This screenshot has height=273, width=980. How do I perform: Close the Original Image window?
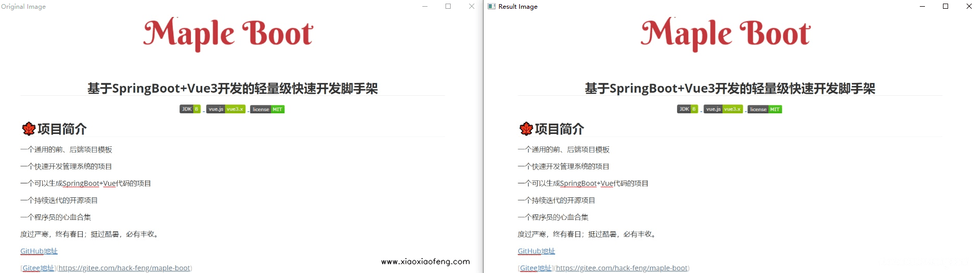coord(472,6)
